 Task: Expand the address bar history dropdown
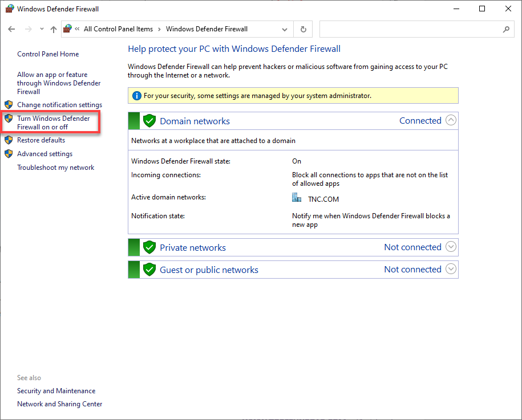tap(285, 29)
